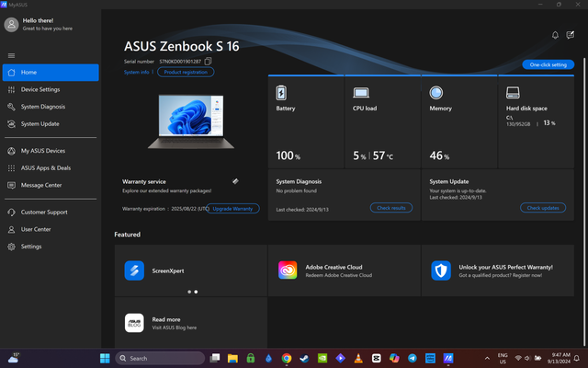Click the Battery 100% value
Screen dimensions: 588x368
pos(288,155)
